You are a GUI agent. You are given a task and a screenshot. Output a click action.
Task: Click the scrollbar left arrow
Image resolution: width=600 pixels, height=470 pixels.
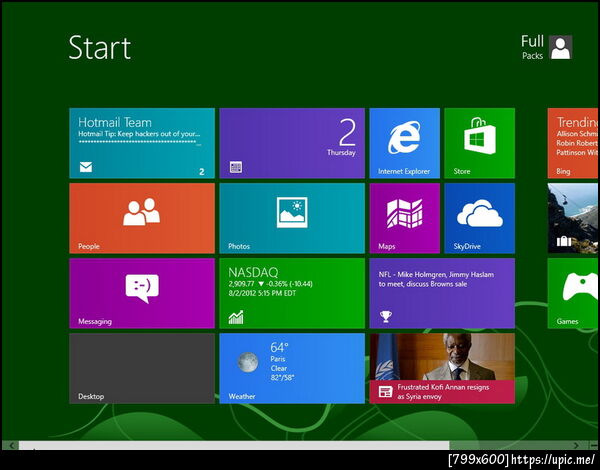(x=11, y=445)
